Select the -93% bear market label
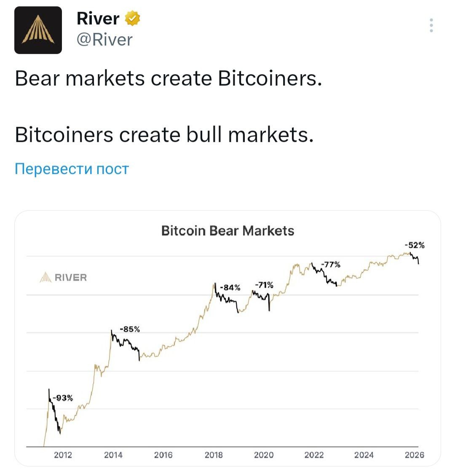455x476 pixels. point(64,397)
